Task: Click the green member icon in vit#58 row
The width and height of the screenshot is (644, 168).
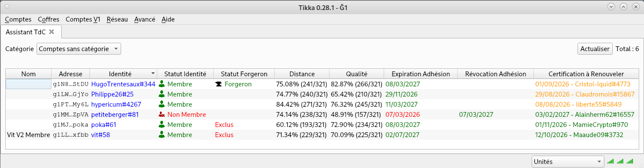Action: [x=162, y=134]
